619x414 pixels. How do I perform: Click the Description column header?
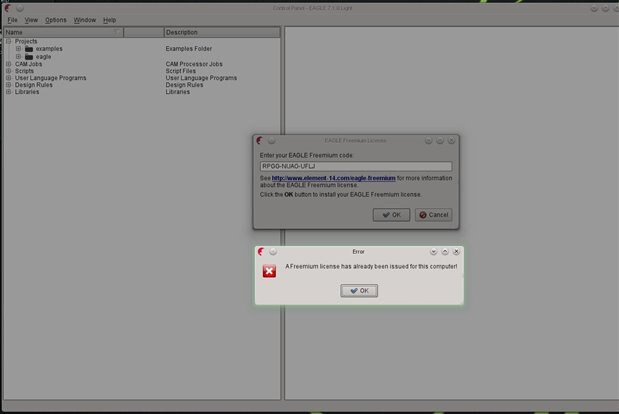[222, 32]
